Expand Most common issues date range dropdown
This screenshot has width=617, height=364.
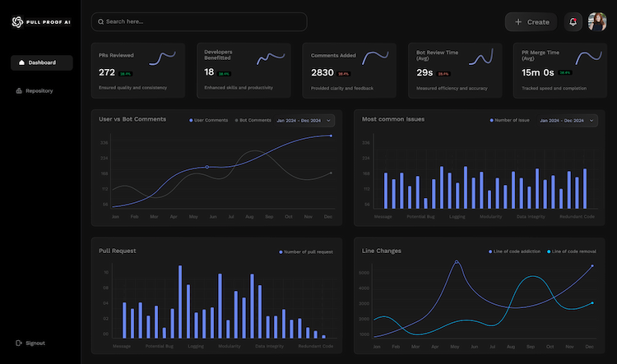pyautogui.click(x=567, y=120)
